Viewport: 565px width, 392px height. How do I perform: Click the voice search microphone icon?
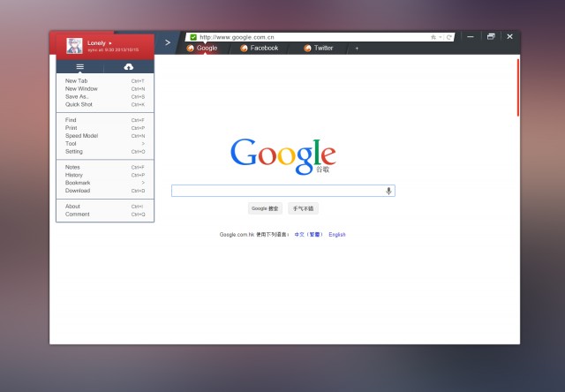[x=388, y=191]
